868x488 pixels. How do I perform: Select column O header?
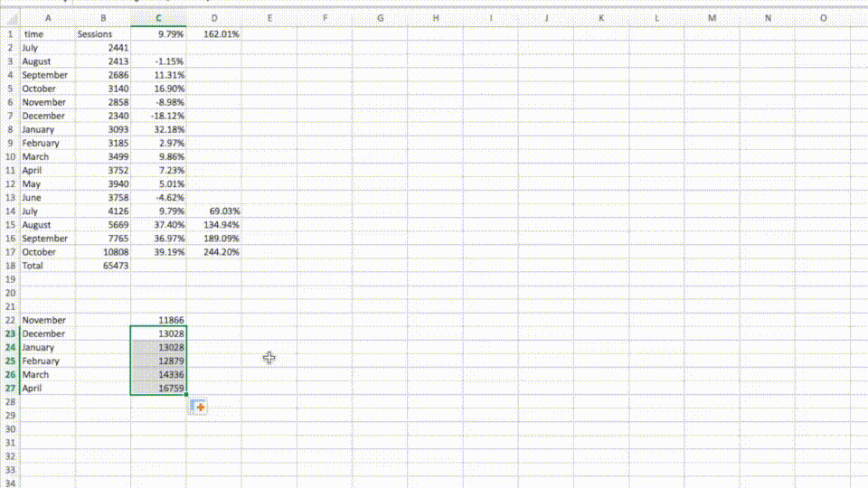(x=823, y=18)
